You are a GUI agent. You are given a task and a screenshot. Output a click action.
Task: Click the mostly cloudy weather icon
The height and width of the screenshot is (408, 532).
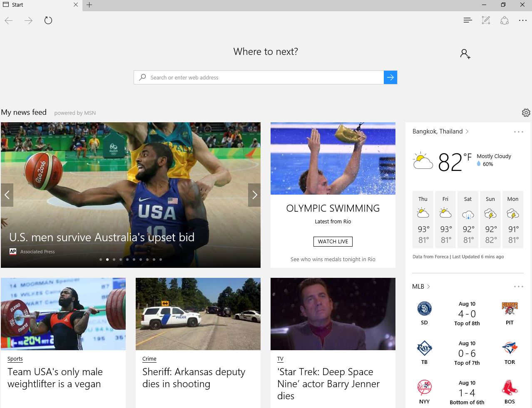[423, 161]
